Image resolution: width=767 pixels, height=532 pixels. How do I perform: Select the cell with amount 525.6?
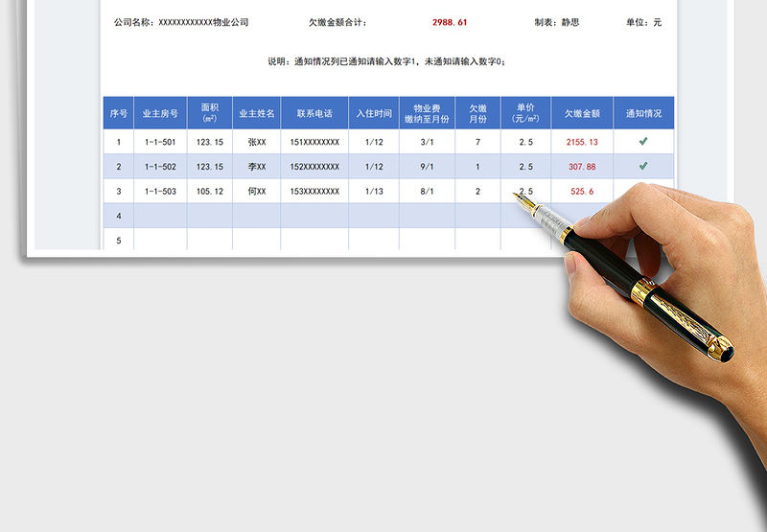(x=582, y=192)
